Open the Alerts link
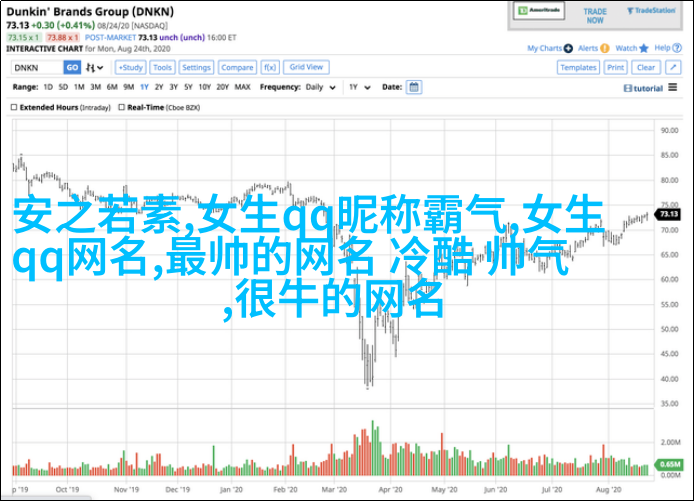Viewport: 695px width, 502px height. (589, 48)
